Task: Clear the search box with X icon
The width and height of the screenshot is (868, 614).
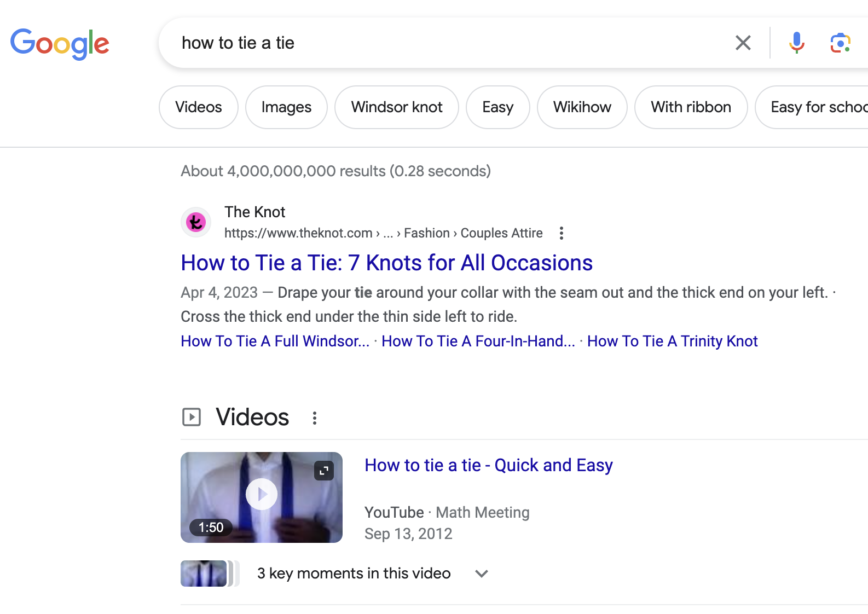Action: (743, 43)
